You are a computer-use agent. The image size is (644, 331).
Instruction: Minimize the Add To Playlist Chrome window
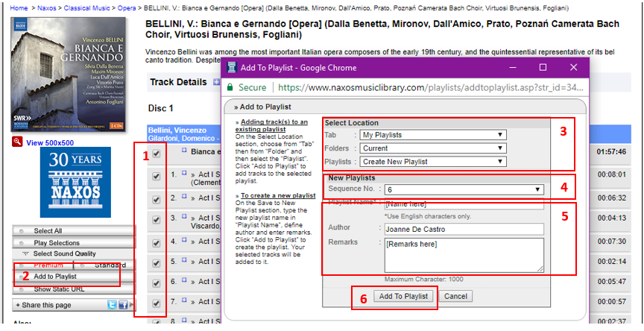tap(512, 67)
